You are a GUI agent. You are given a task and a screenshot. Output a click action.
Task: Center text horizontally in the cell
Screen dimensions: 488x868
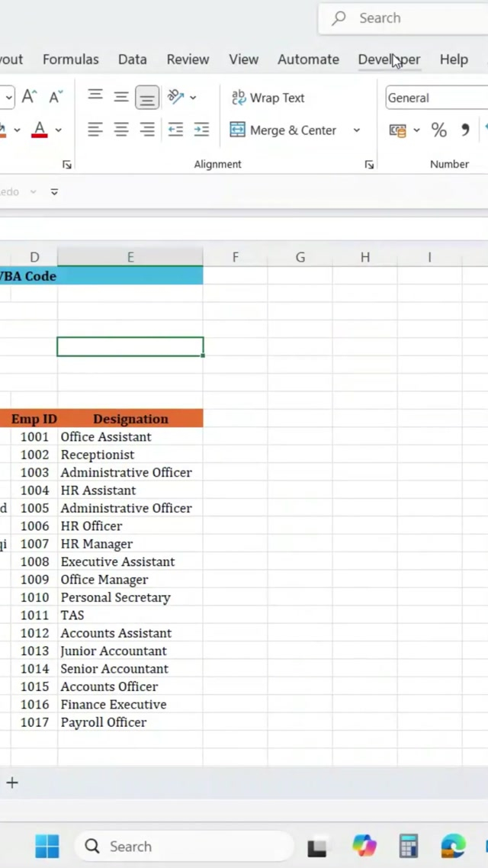tap(121, 130)
